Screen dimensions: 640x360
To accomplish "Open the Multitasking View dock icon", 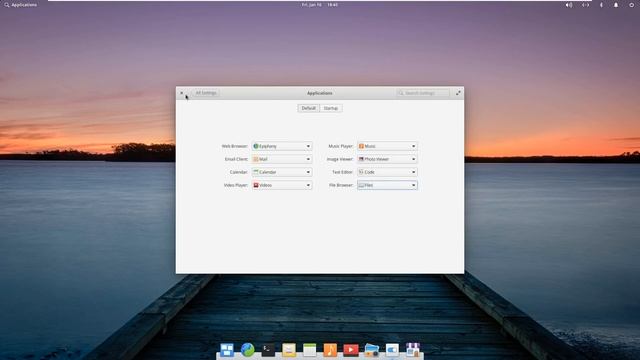I will coord(227,350).
